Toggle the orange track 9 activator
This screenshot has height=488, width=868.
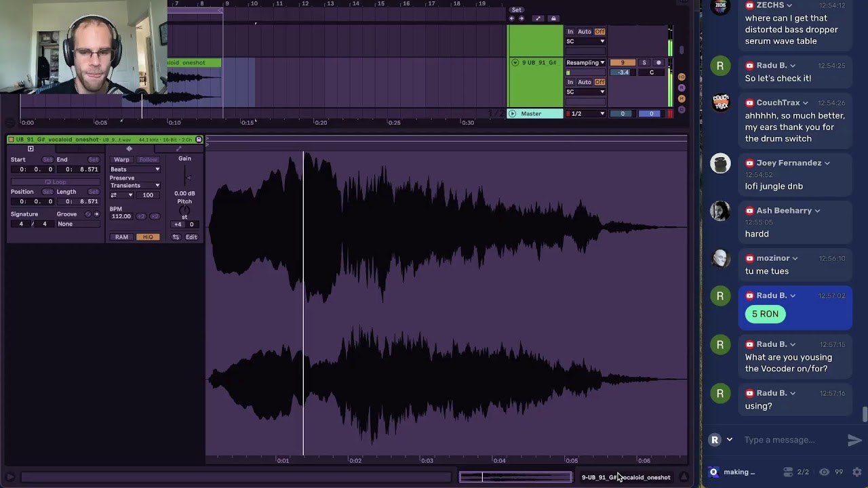[623, 63]
